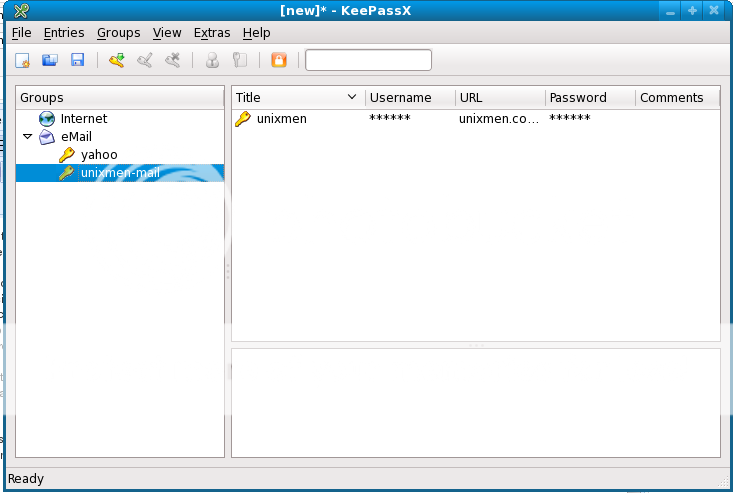Select the eMail group

tap(76, 137)
